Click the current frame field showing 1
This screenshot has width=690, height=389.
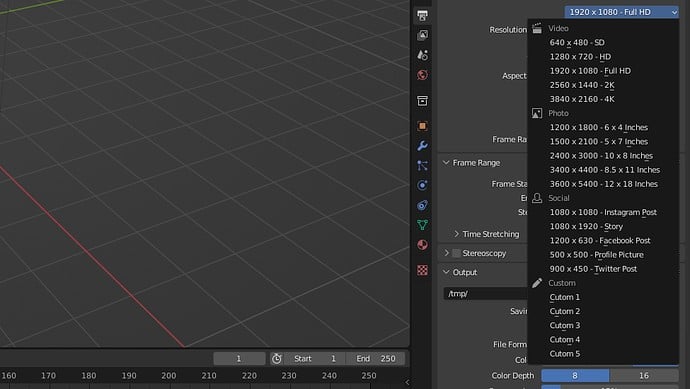(x=239, y=359)
